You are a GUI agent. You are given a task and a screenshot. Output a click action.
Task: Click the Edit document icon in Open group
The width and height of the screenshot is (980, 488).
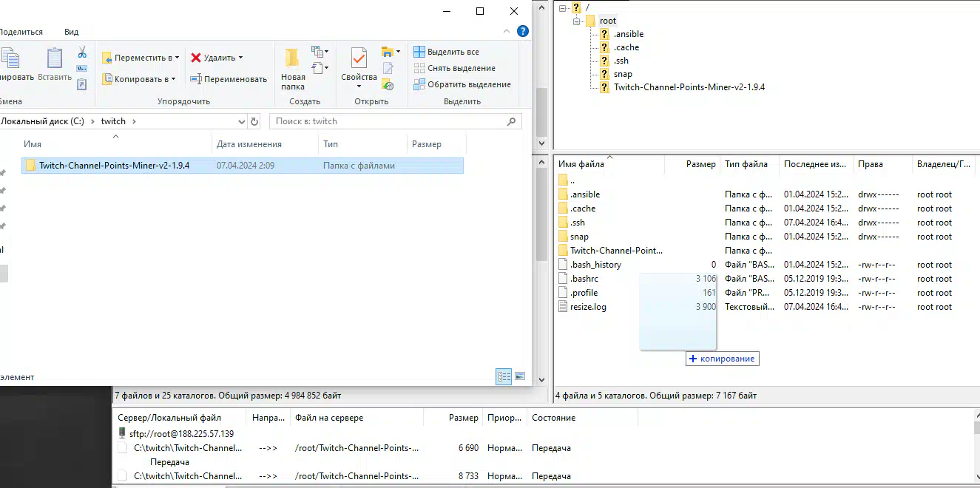[388, 69]
